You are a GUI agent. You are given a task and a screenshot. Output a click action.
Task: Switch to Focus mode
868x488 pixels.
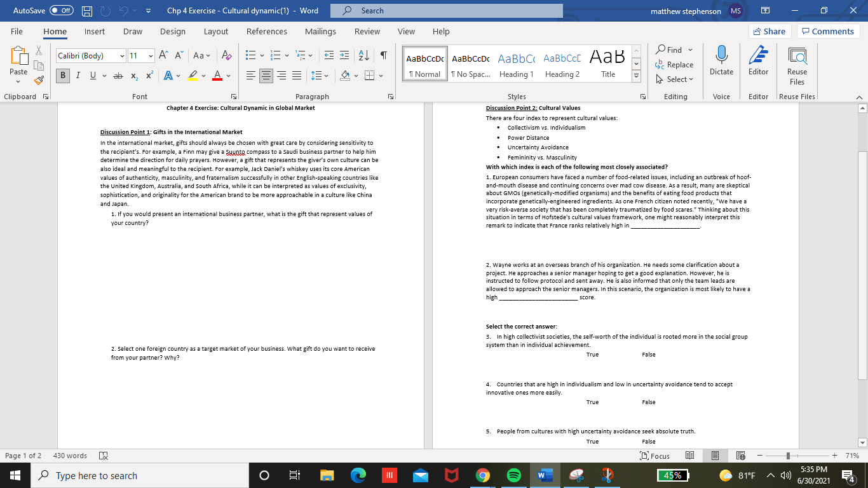[x=654, y=456]
